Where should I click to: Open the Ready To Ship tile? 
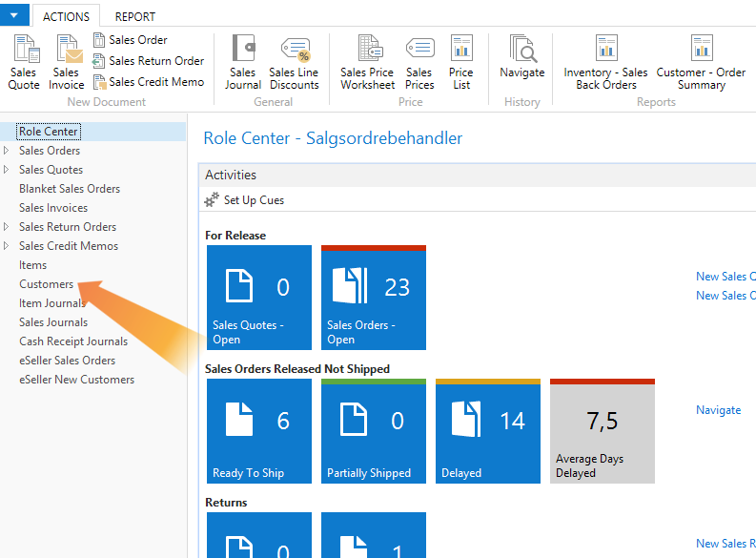coord(259,431)
